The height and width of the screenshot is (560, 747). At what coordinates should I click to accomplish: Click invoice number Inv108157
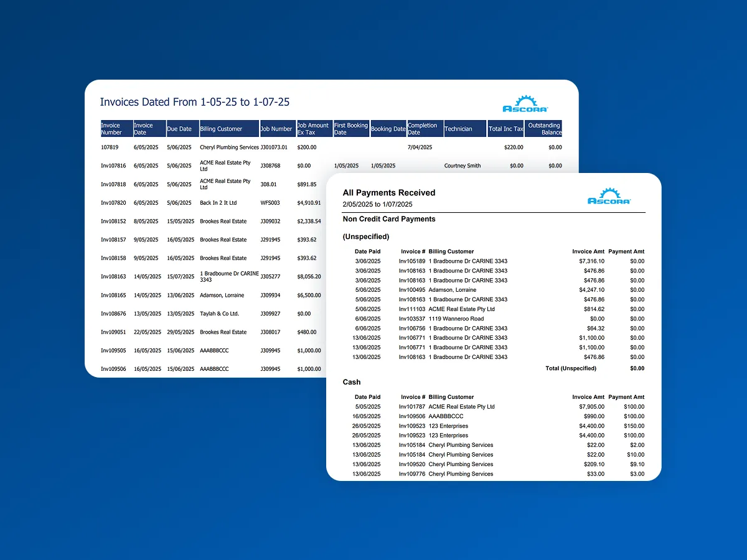click(x=113, y=240)
